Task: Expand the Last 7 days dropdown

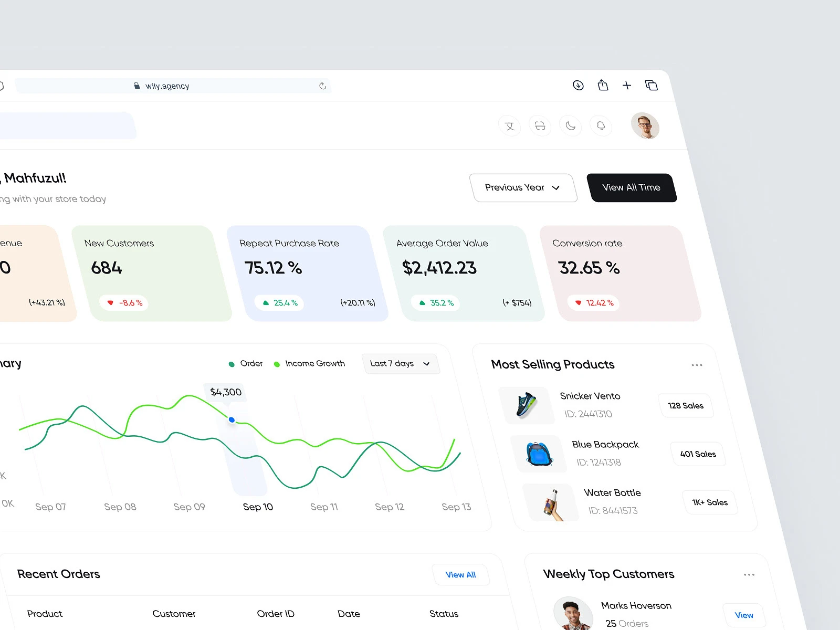Action: pyautogui.click(x=401, y=363)
